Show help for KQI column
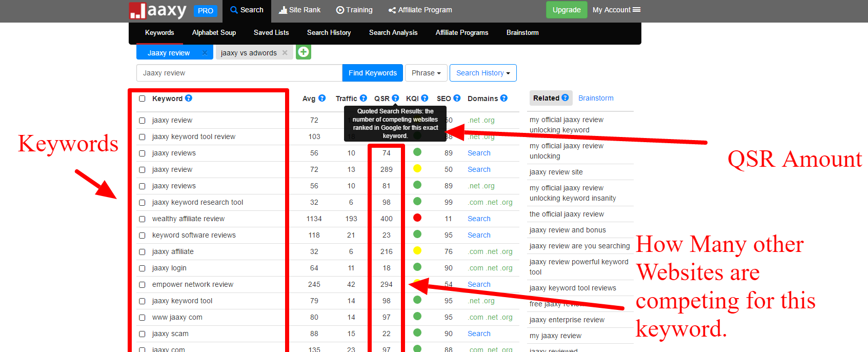This screenshot has width=868, height=352. [425, 98]
